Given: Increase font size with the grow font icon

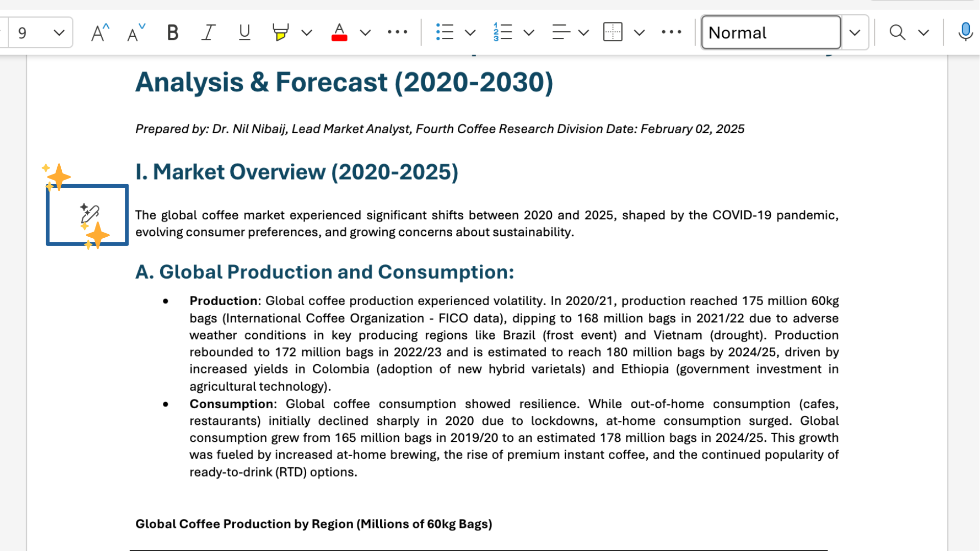Looking at the screenshot, I should pyautogui.click(x=100, y=33).
